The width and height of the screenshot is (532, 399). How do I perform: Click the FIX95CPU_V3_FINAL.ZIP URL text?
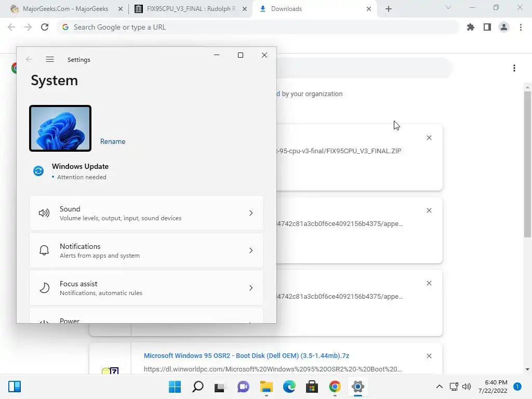(339, 151)
